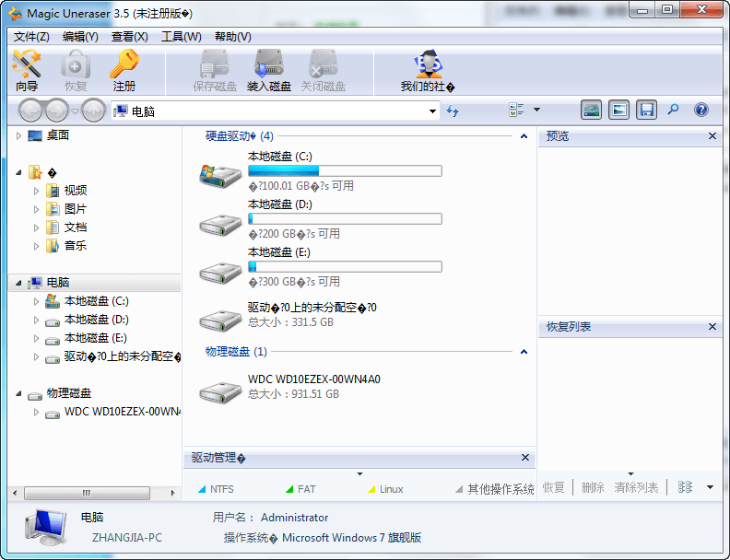The image size is (730, 560).
Task: Toggle the recovery list panel button
Action: tap(646, 111)
